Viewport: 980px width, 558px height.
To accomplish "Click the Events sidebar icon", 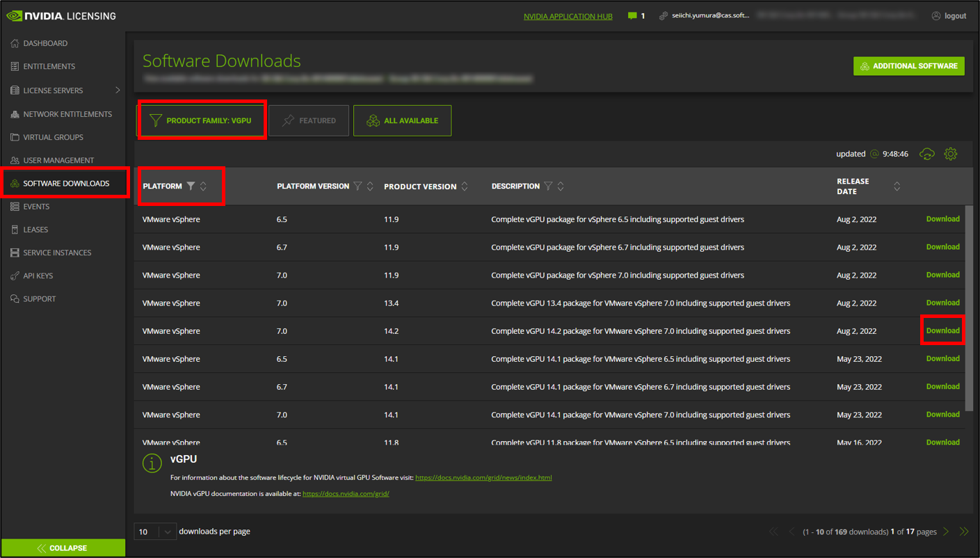I will point(15,207).
